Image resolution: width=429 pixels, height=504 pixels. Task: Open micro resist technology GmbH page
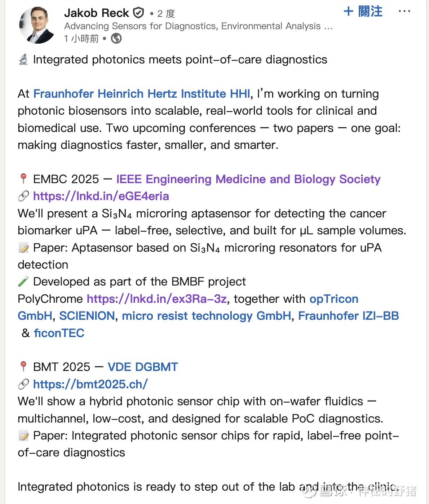pyautogui.click(x=207, y=316)
